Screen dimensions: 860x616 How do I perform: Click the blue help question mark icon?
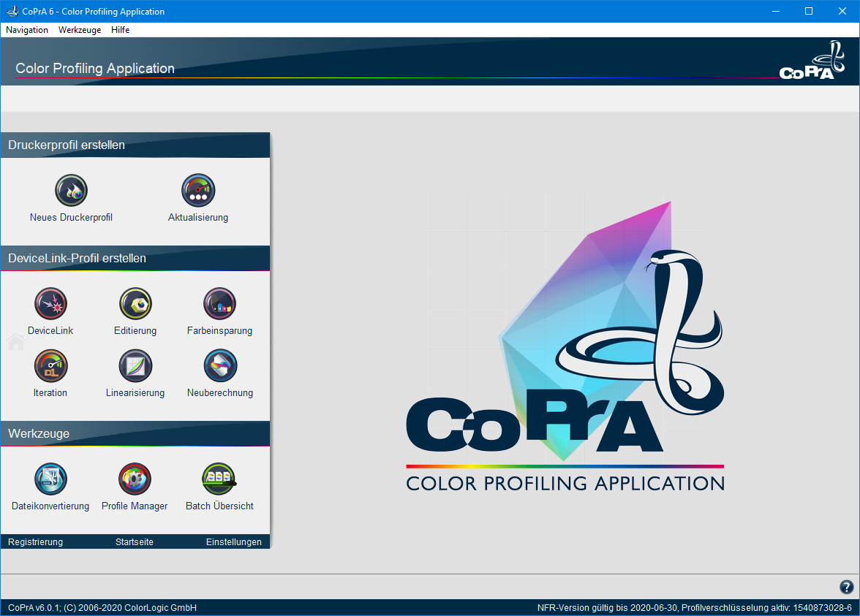[846, 587]
